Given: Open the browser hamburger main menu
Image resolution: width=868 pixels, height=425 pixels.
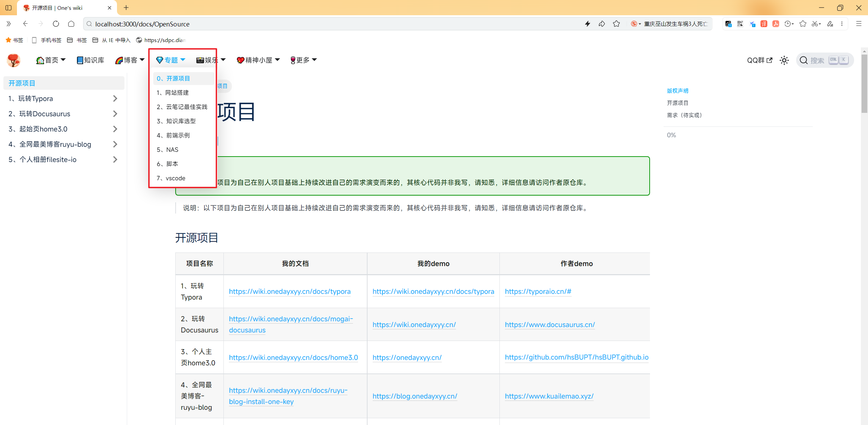Looking at the screenshot, I should tap(859, 24).
